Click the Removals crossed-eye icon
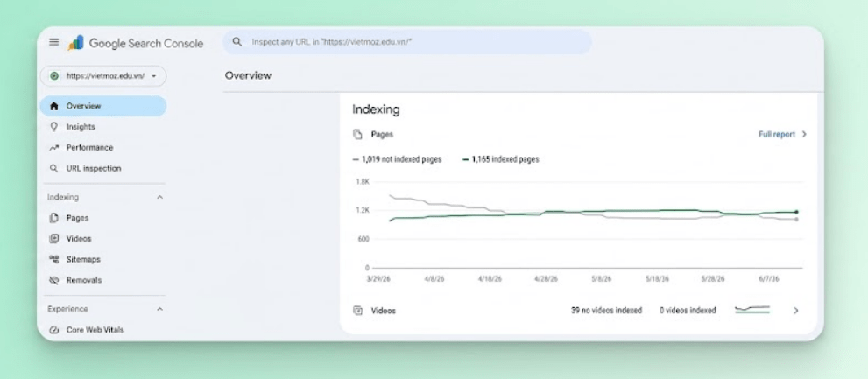868x379 pixels. point(53,280)
